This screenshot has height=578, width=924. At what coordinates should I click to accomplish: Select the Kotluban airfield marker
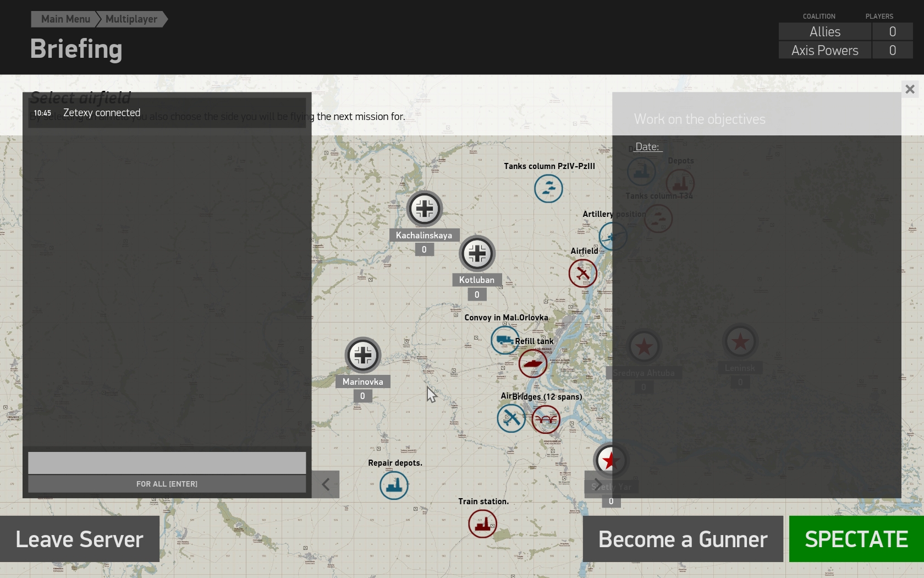477,253
